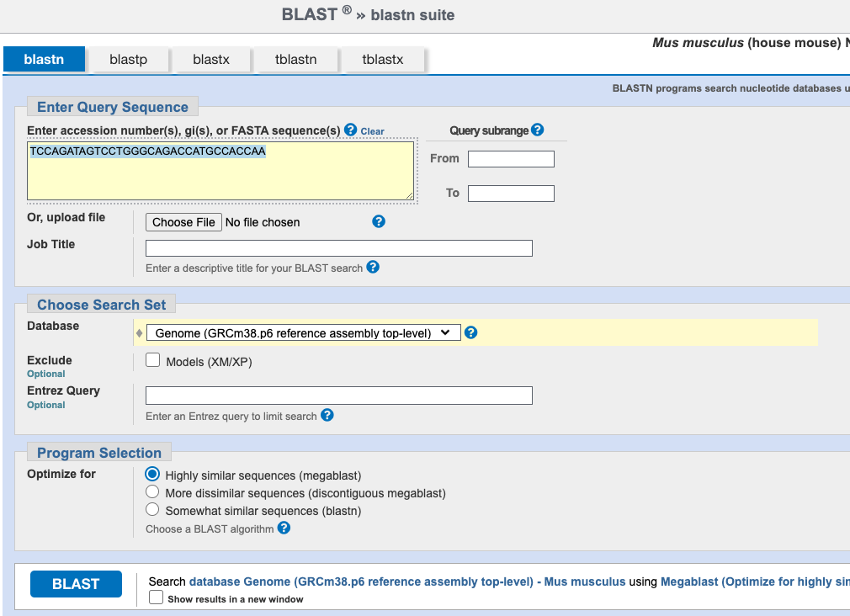Select More dissimilar sequences (discontiguous megablast)
Viewport: 850px width, 616px height.
click(152, 491)
